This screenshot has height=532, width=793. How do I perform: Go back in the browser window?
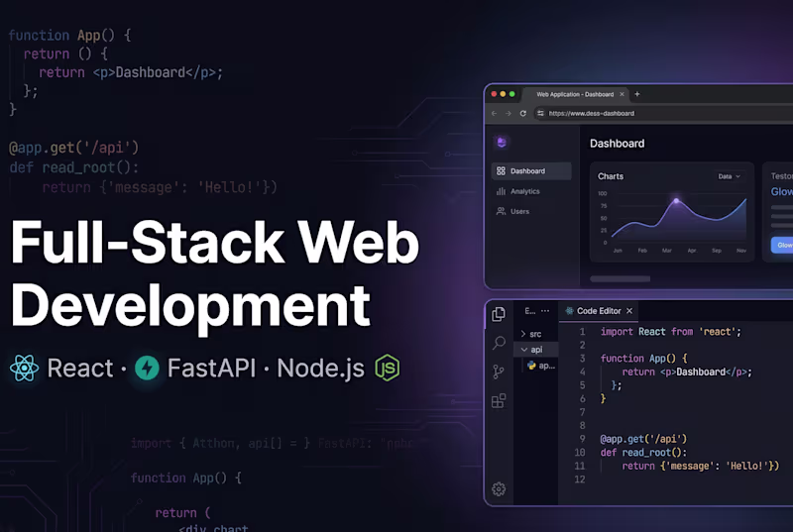494,113
